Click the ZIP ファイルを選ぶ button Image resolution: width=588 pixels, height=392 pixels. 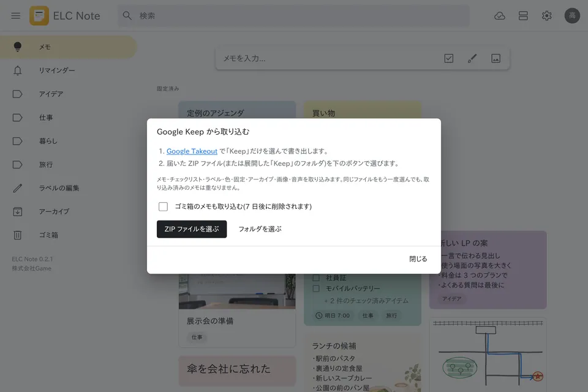(192, 229)
